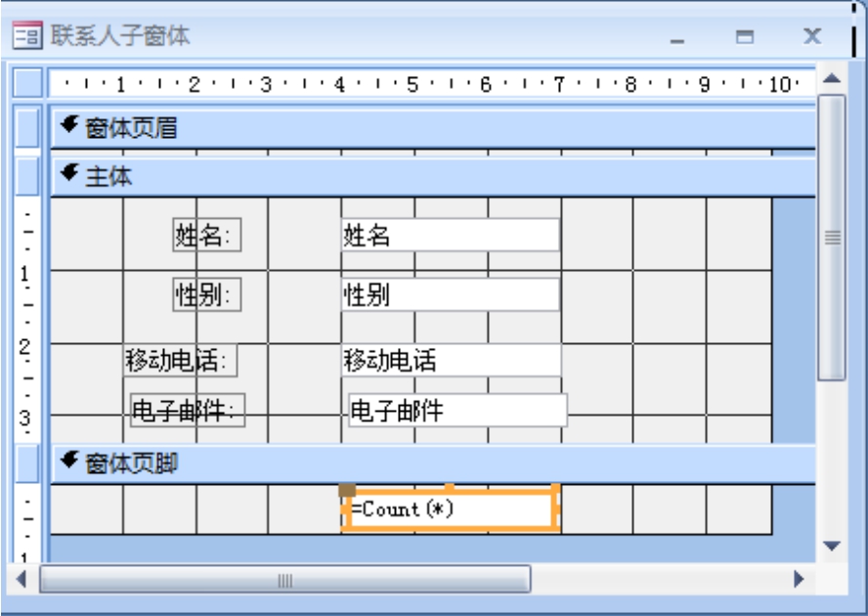Click the 窗体页脚 section selector square
Screen dimensions: 868x616
[x=28, y=463]
